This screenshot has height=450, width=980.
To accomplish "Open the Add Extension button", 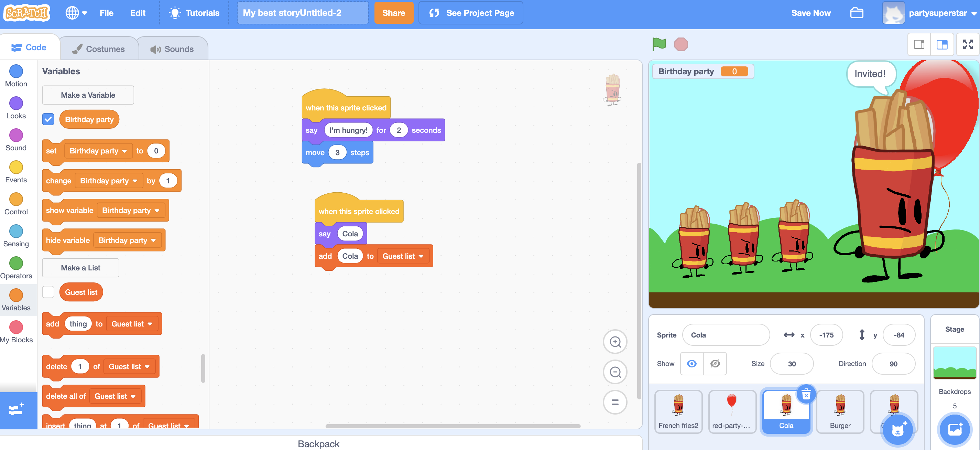I will (16, 410).
